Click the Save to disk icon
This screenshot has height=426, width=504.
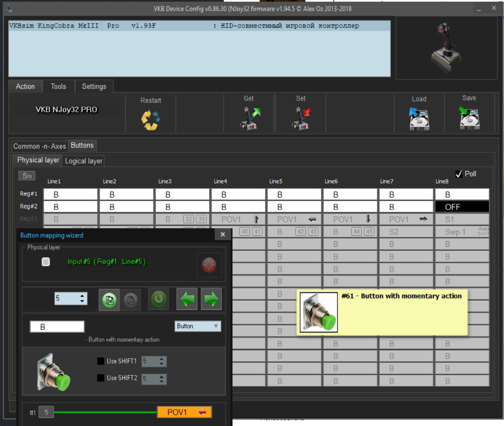pos(469,118)
